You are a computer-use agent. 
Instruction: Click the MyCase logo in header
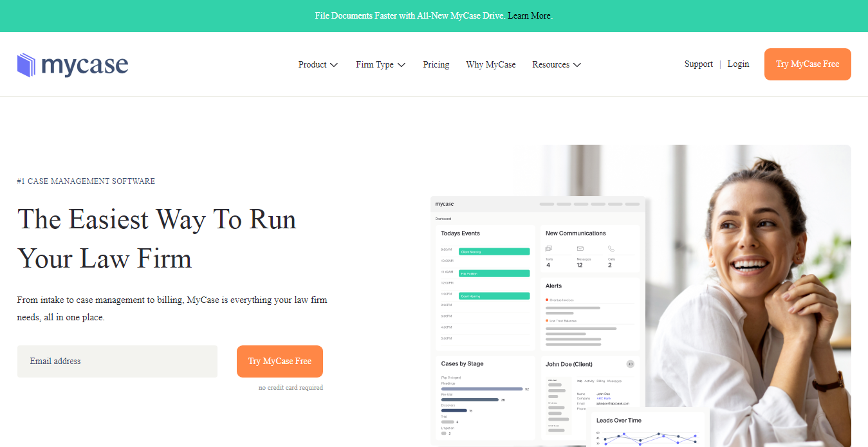coord(73,65)
